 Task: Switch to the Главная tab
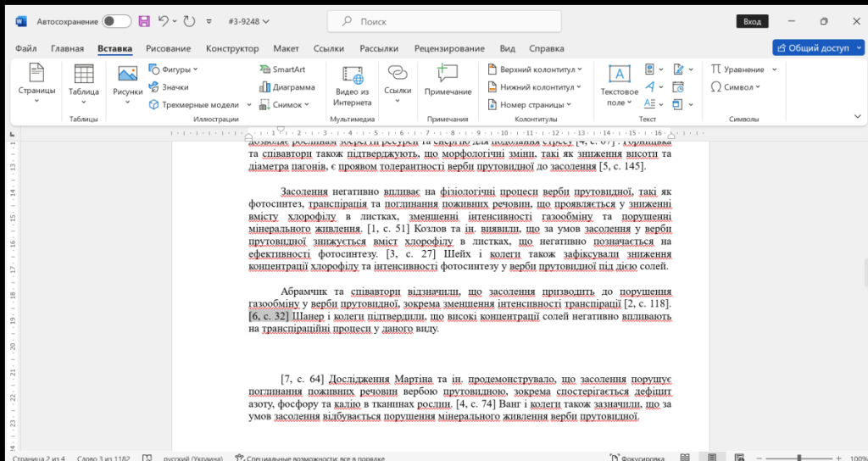67,48
